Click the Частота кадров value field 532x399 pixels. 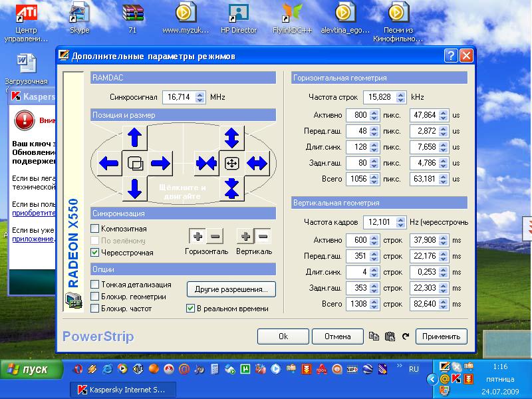[378, 222]
